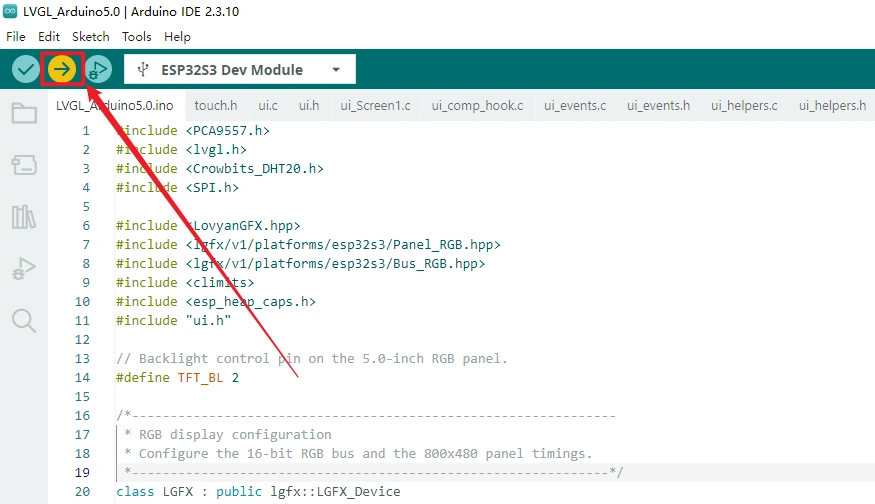Click the public keyword on line 20
The image size is (875, 504).
239,492
